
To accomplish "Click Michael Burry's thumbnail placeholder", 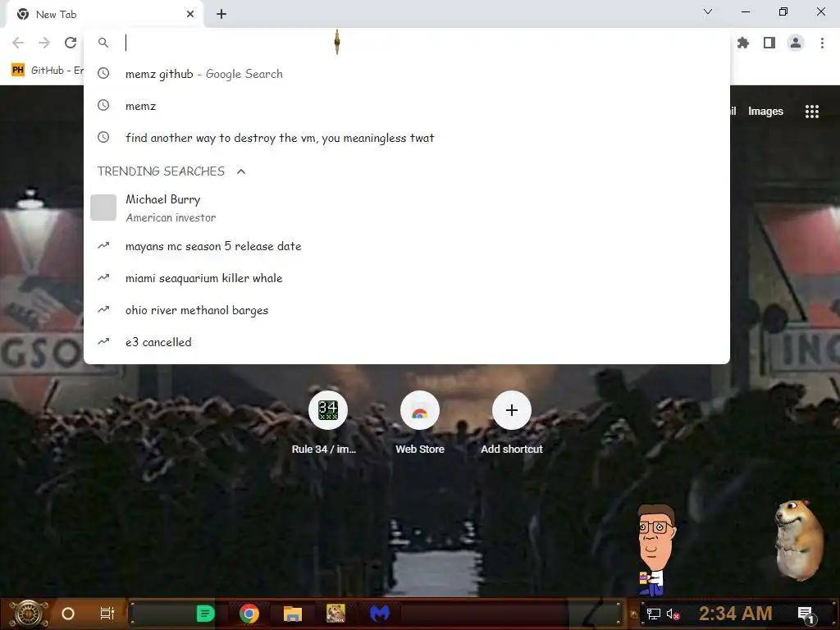I will pyautogui.click(x=103, y=208).
